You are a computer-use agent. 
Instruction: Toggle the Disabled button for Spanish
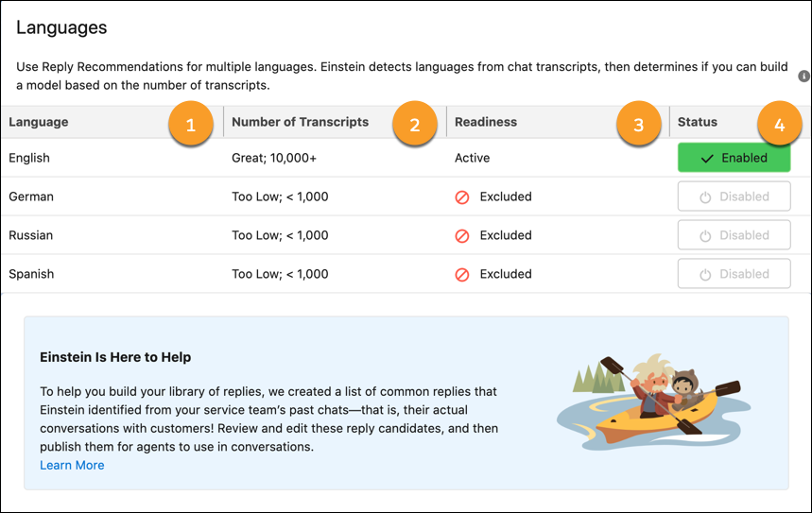click(x=734, y=275)
